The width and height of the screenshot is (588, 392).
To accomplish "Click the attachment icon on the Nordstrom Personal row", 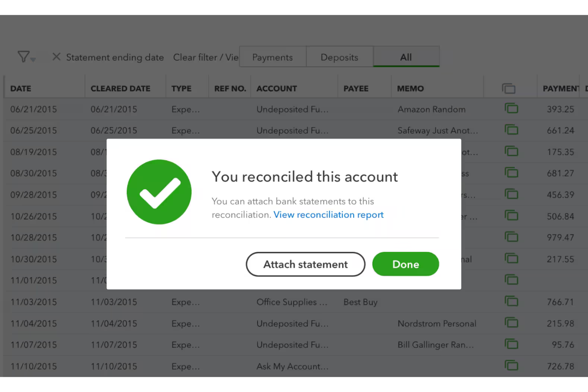I will click(512, 323).
